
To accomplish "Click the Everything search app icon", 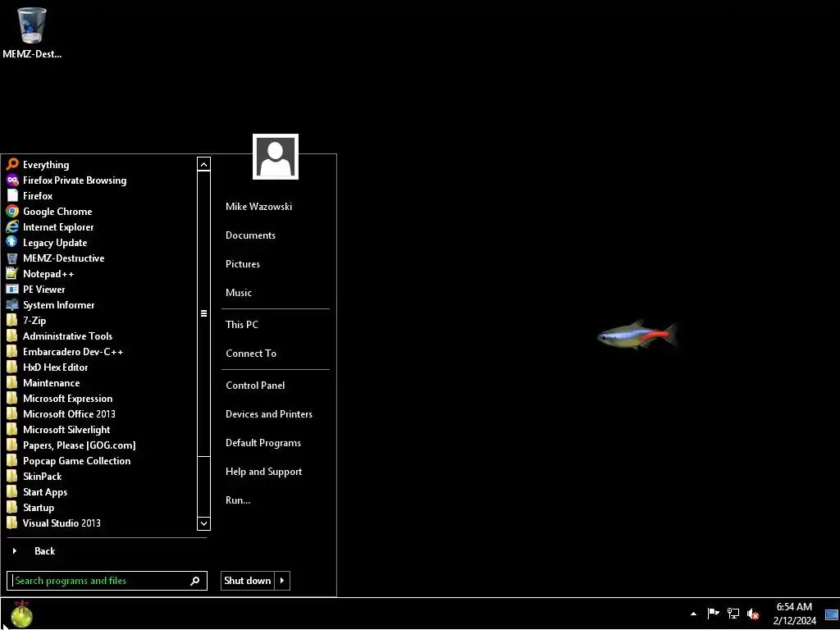I will click(x=12, y=164).
